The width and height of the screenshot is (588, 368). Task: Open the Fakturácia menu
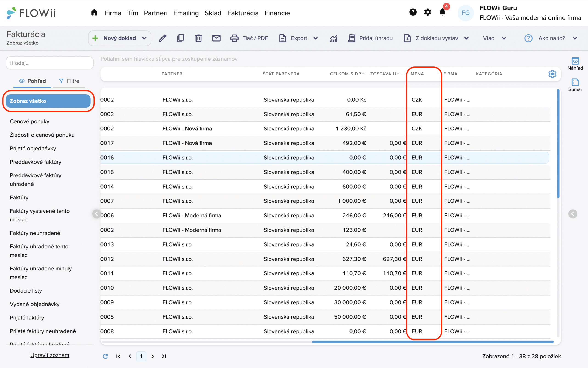tap(243, 13)
